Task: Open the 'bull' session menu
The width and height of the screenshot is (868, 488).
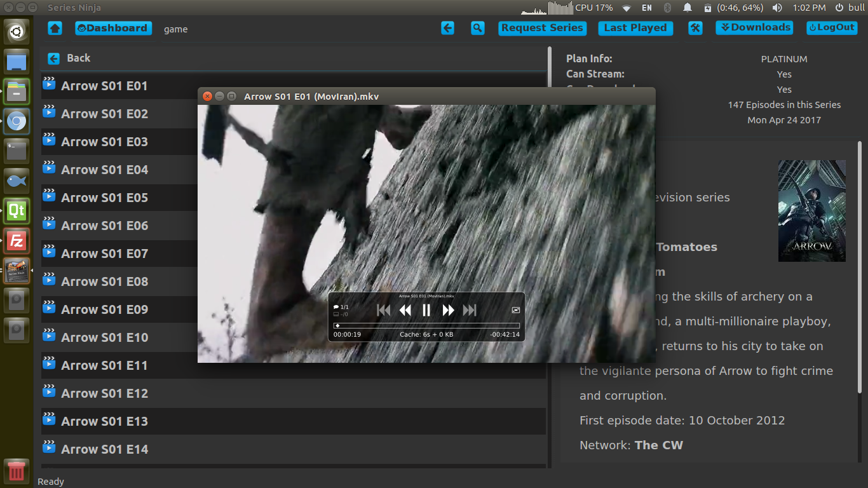Action: point(850,8)
